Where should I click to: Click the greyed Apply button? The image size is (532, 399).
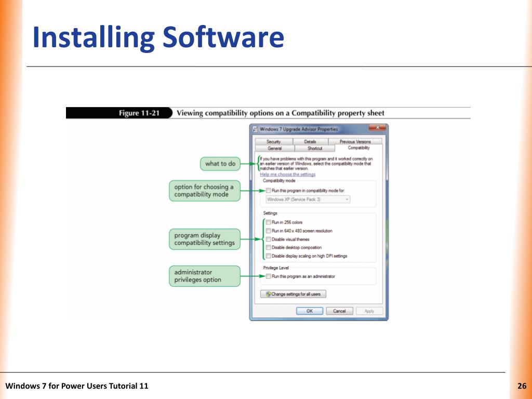click(369, 311)
